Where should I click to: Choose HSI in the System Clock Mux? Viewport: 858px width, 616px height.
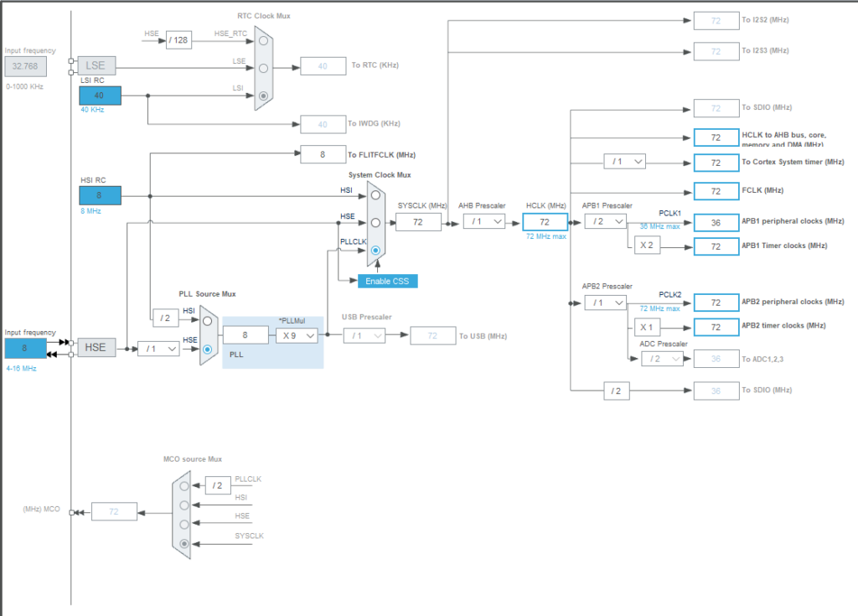point(375,195)
